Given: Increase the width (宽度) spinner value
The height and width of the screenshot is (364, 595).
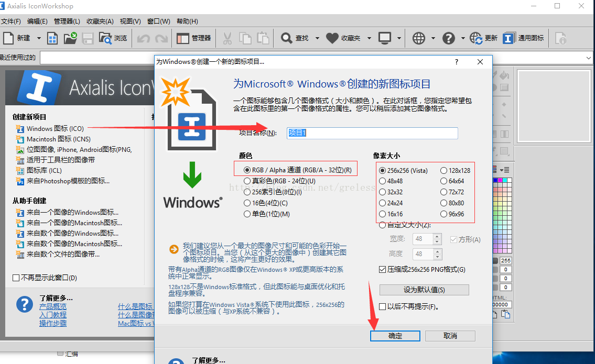Looking at the screenshot, I should click(x=437, y=236).
